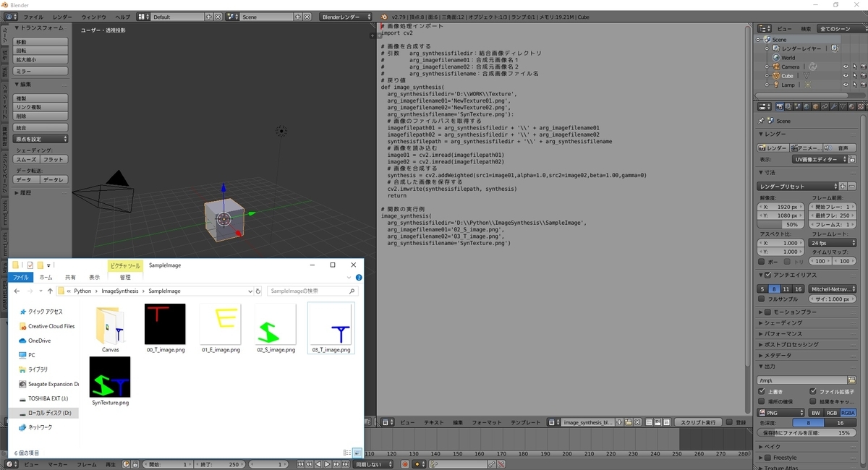Open the Help menu in Blender header

[123, 17]
